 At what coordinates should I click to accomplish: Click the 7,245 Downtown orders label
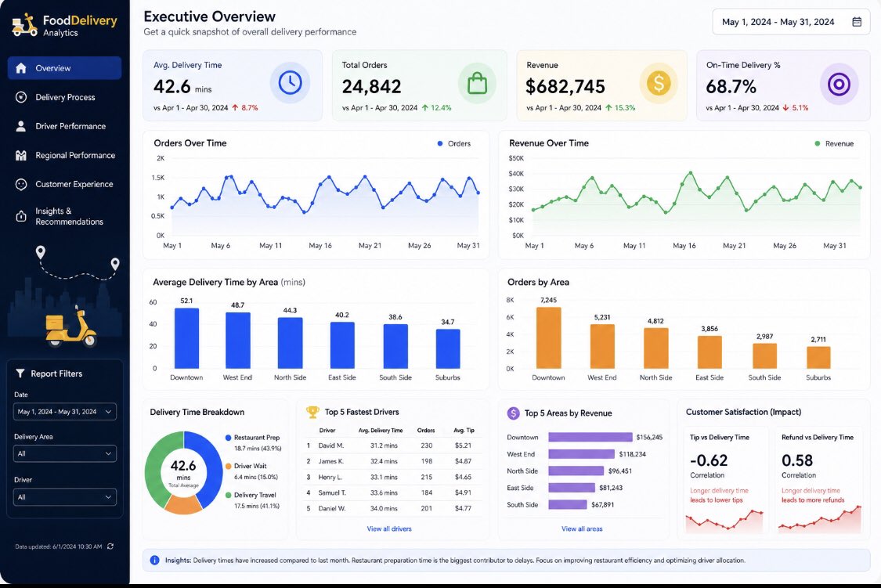tap(548, 300)
